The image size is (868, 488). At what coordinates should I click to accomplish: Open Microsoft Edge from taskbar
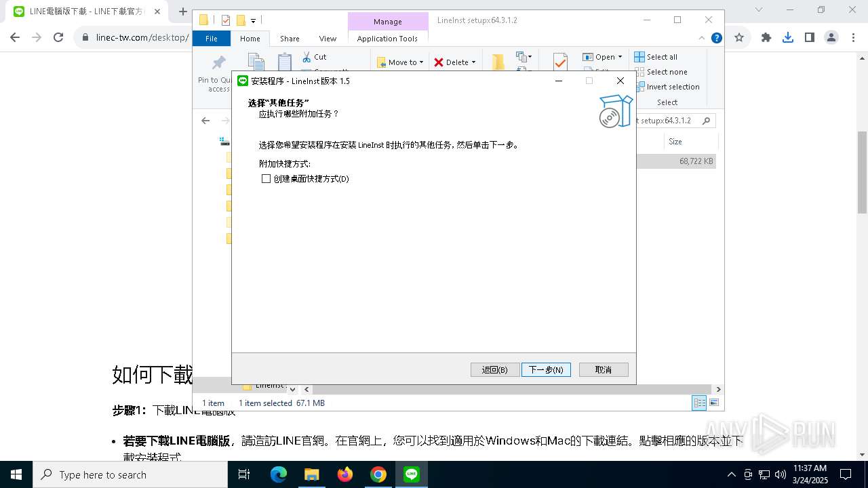(279, 474)
